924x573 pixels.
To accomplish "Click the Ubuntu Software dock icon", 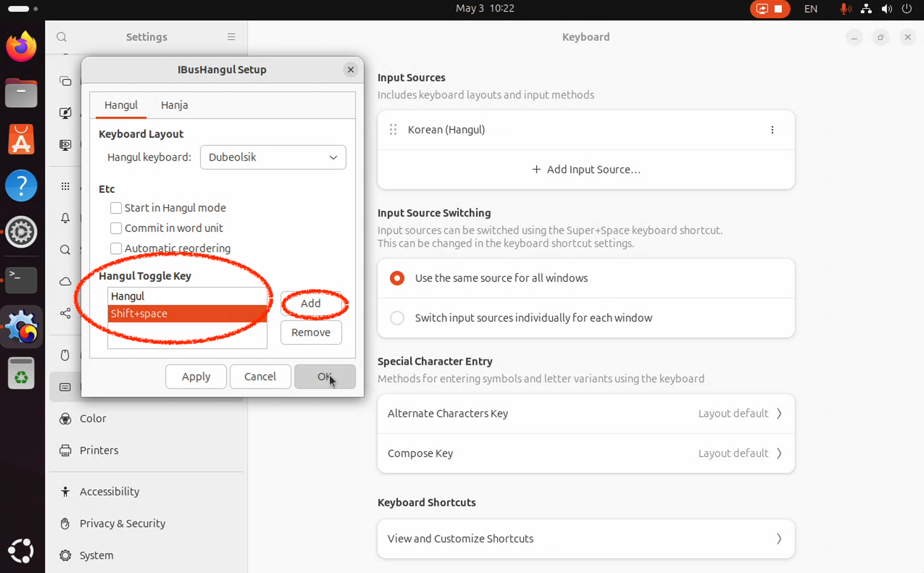I will pyautogui.click(x=21, y=139).
